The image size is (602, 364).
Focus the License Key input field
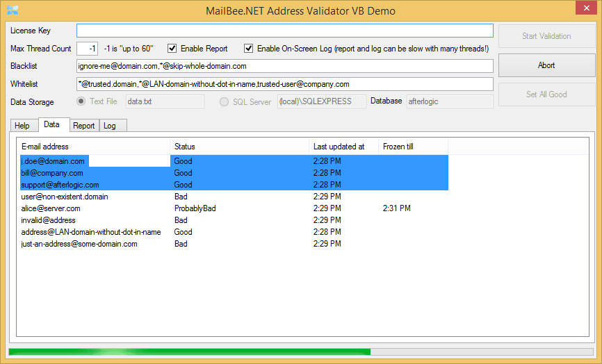tap(285, 31)
